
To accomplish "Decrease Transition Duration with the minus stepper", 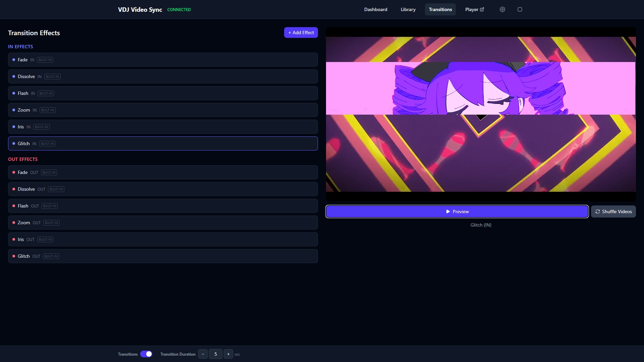I will (x=203, y=354).
